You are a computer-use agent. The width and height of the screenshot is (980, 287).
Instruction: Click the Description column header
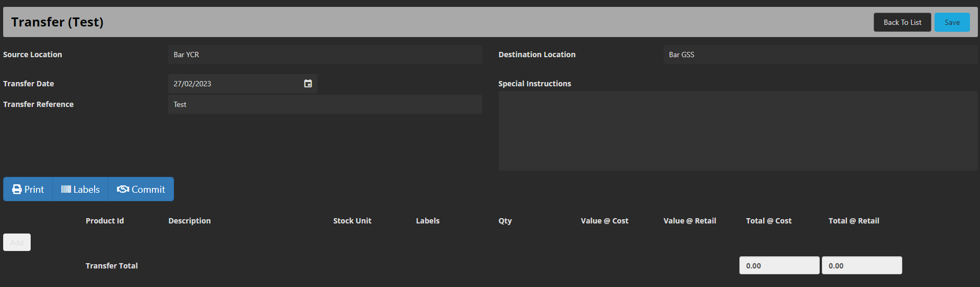pos(189,221)
